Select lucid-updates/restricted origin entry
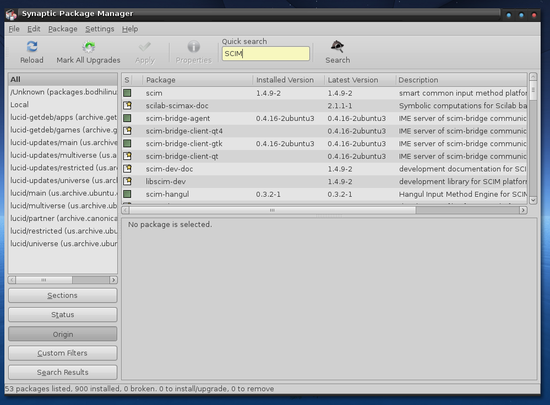The height and width of the screenshot is (405, 550). (x=63, y=168)
